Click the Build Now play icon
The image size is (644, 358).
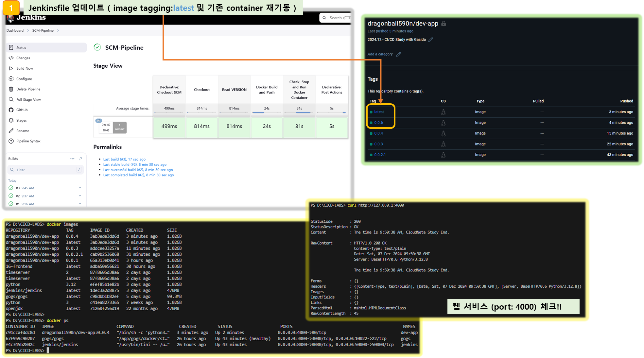click(x=11, y=68)
